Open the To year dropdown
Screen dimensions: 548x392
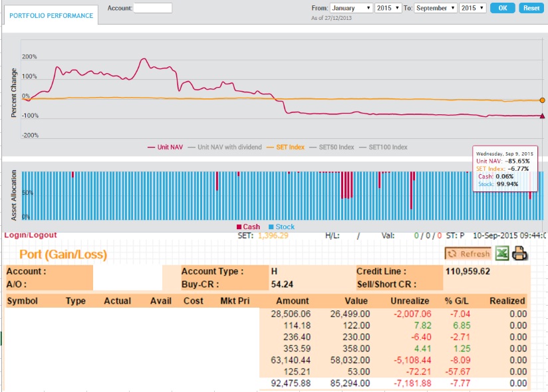pos(473,8)
